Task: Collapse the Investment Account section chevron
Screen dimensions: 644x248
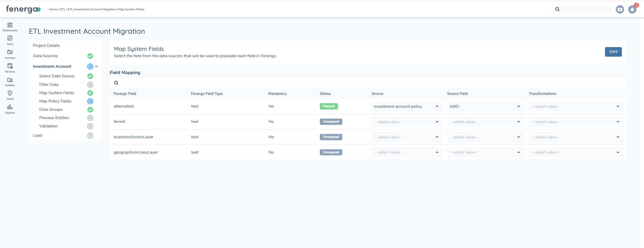Action: point(96,66)
